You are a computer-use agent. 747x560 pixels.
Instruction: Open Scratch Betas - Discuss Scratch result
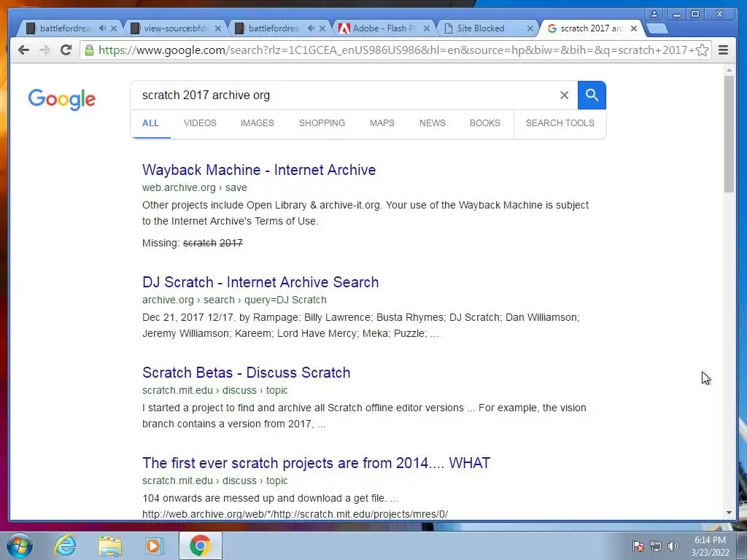point(247,373)
